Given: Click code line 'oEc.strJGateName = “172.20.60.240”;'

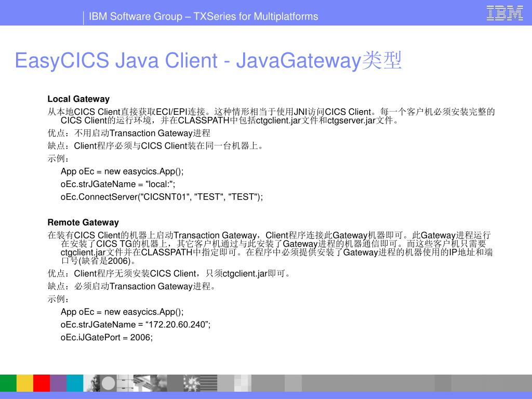Looking at the screenshot, I should pyautogui.click(x=136, y=324).
